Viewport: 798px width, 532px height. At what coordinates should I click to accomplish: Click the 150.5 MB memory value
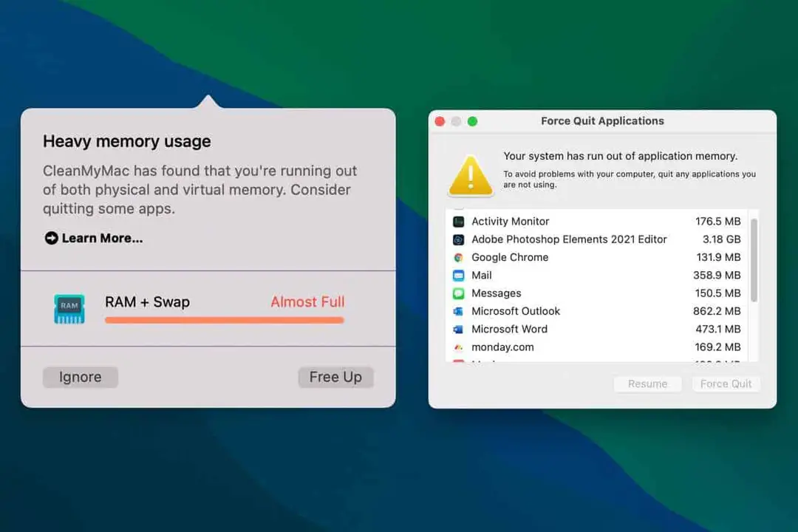click(x=718, y=293)
